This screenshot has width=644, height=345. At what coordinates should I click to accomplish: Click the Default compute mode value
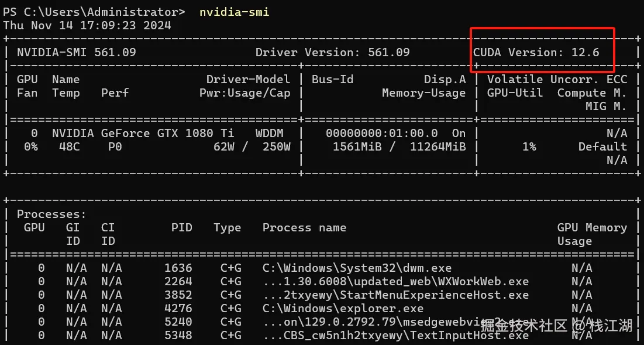pos(602,146)
